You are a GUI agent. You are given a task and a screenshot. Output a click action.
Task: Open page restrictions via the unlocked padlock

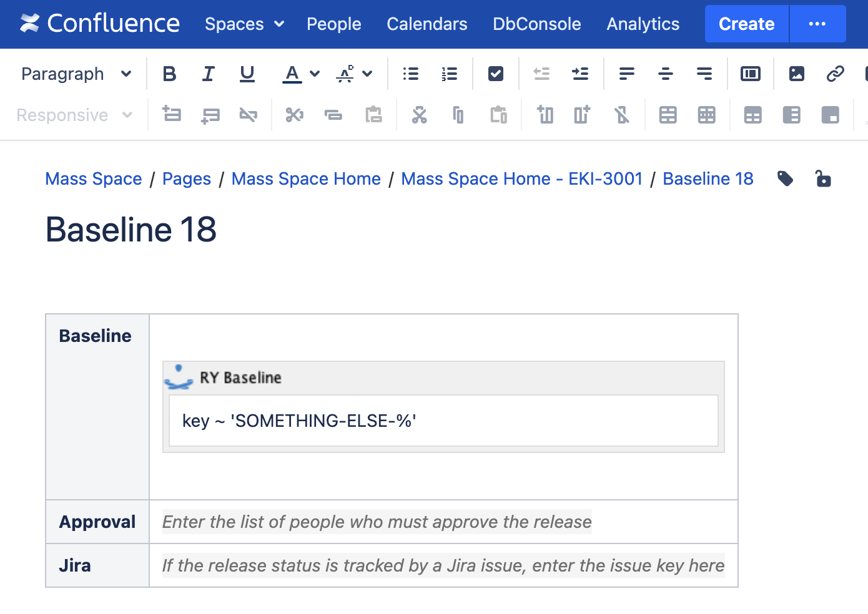tap(823, 179)
